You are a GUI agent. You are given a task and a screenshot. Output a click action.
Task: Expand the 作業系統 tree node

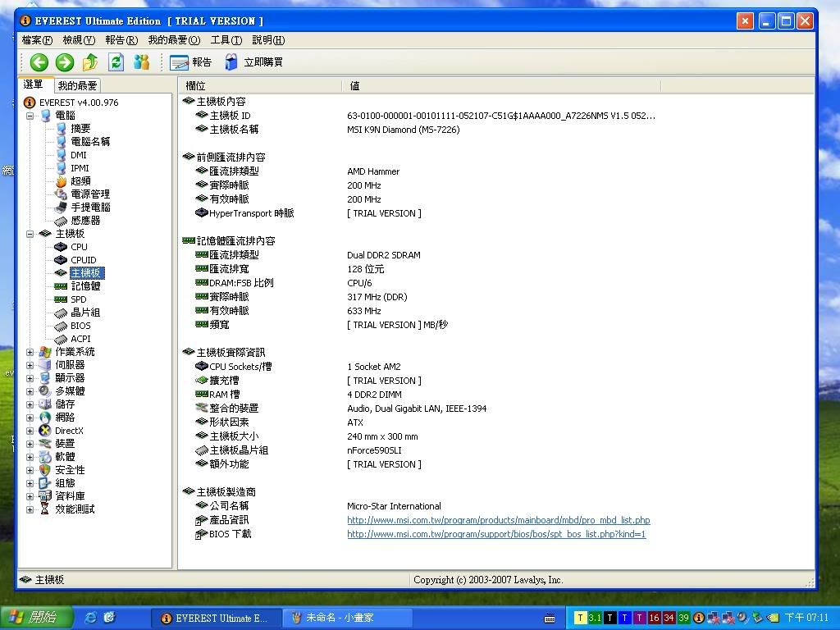coord(30,352)
